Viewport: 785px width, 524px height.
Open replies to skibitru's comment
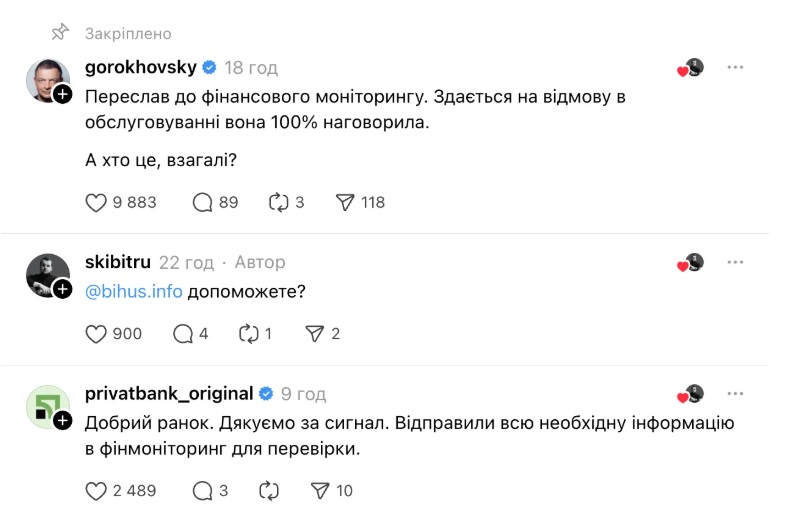183,334
